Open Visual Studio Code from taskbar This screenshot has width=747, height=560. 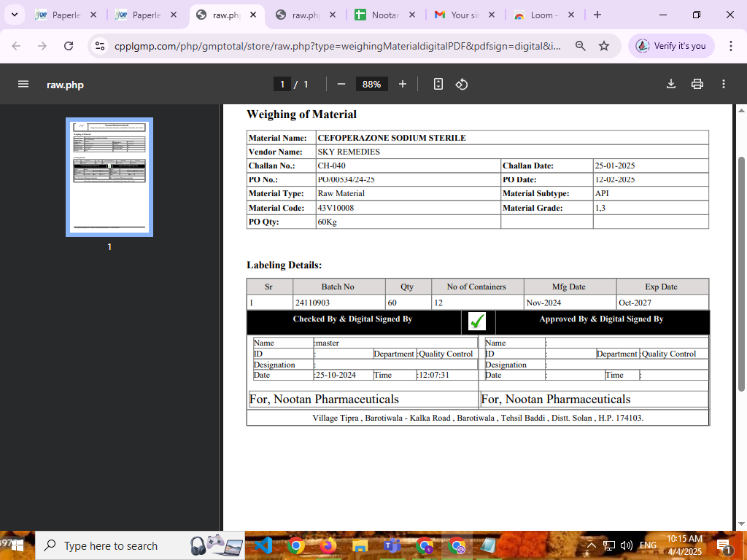coord(263,545)
